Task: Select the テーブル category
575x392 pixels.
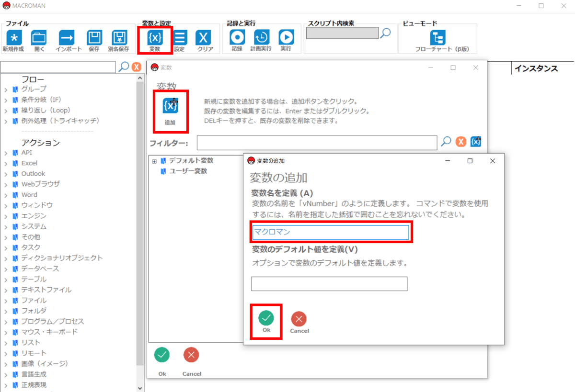Action: pos(34,279)
